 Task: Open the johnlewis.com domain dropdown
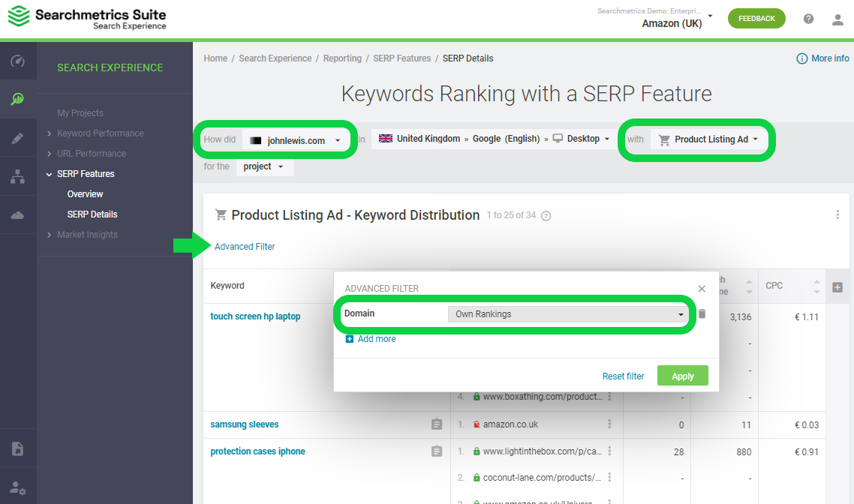(296, 140)
